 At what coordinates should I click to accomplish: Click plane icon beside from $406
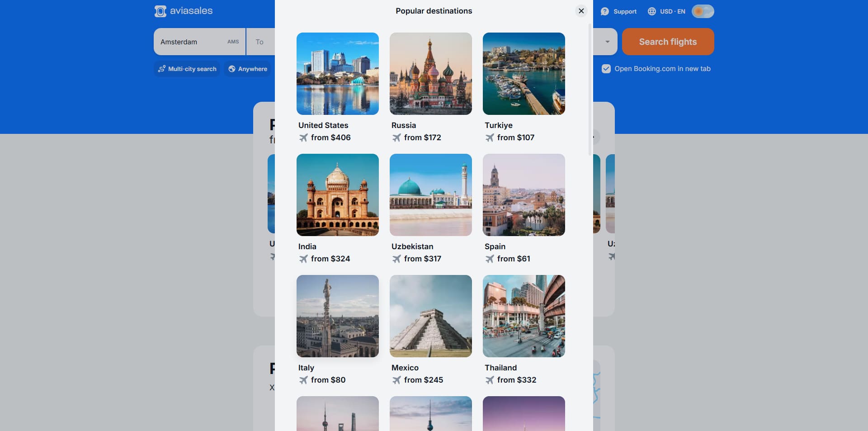click(303, 137)
